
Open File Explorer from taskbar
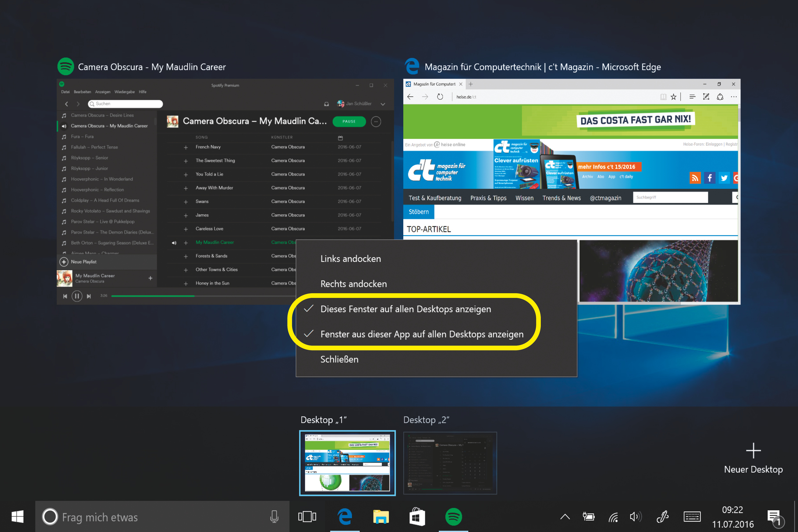(381, 517)
